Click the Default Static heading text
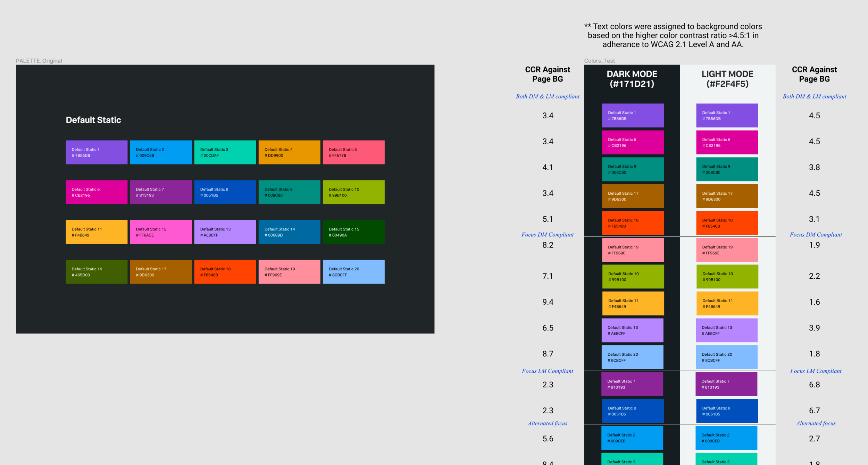This screenshot has width=868, height=465. click(x=93, y=120)
